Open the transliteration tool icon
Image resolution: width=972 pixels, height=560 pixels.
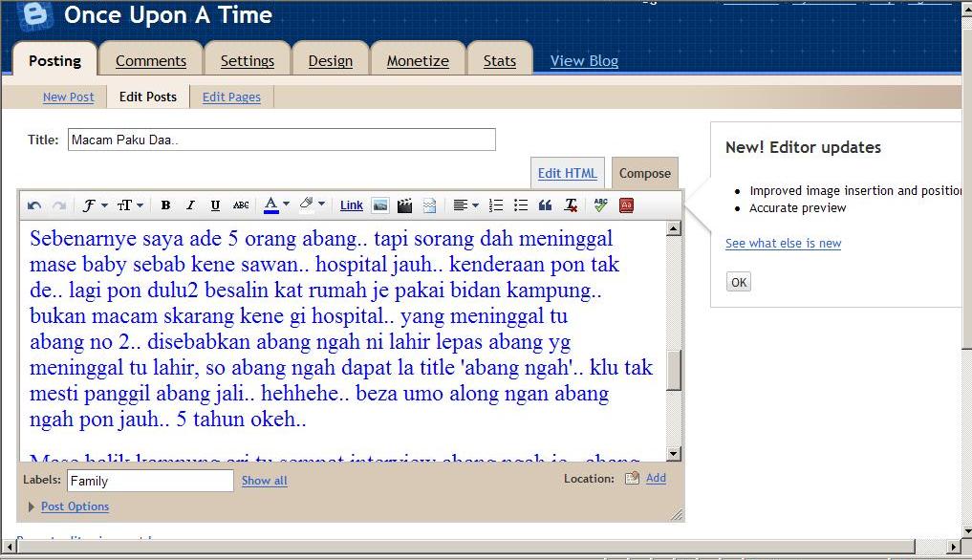[x=627, y=205]
